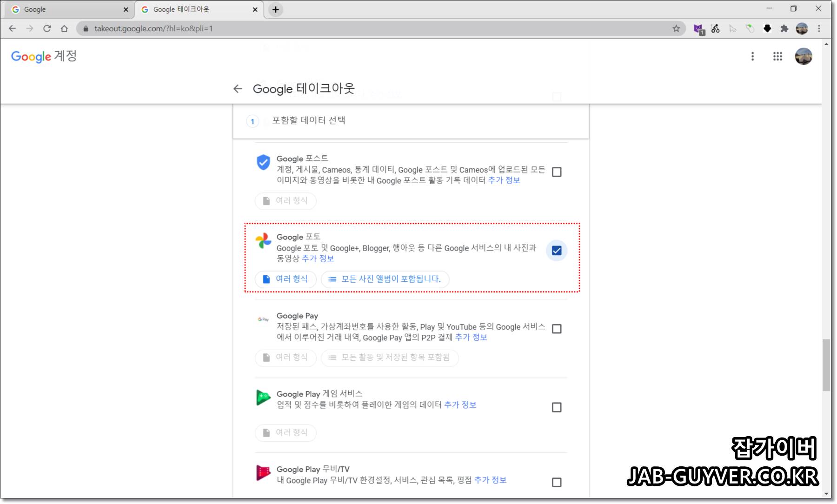Open the Chrome three-dot menu

click(819, 28)
